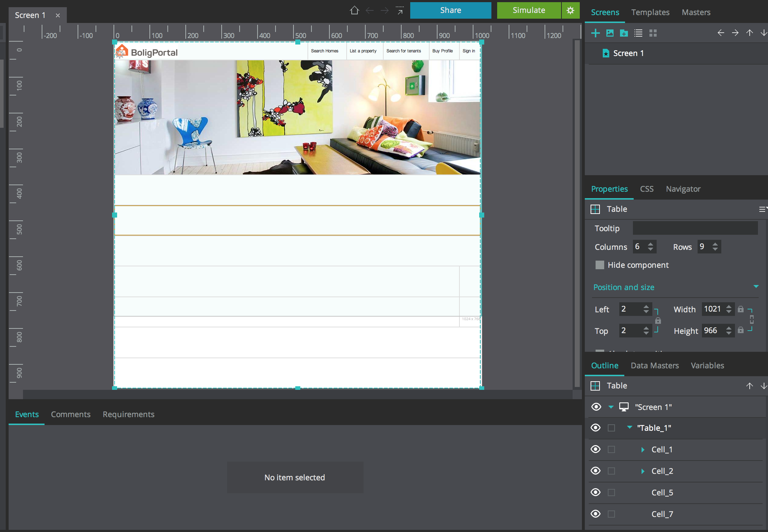This screenshot has width=768, height=532.
Task: Switch to the CSS tab
Action: click(x=647, y=189)
